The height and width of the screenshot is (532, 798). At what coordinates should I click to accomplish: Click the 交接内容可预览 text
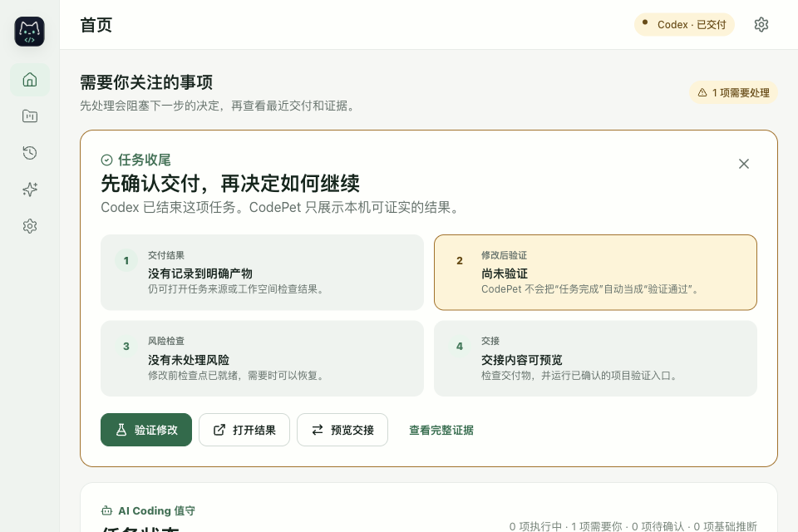522,360
